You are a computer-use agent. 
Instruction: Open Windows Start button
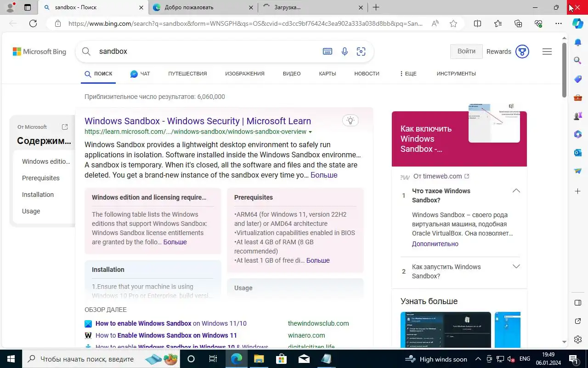(11, 359)
